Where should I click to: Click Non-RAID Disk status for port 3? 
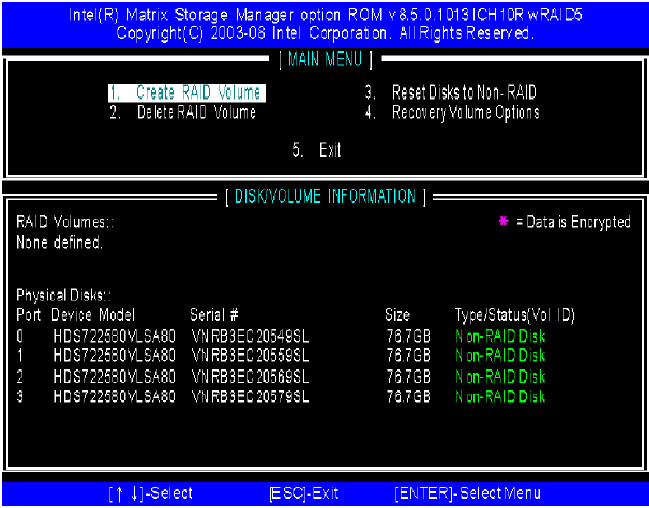click(500, 397)
